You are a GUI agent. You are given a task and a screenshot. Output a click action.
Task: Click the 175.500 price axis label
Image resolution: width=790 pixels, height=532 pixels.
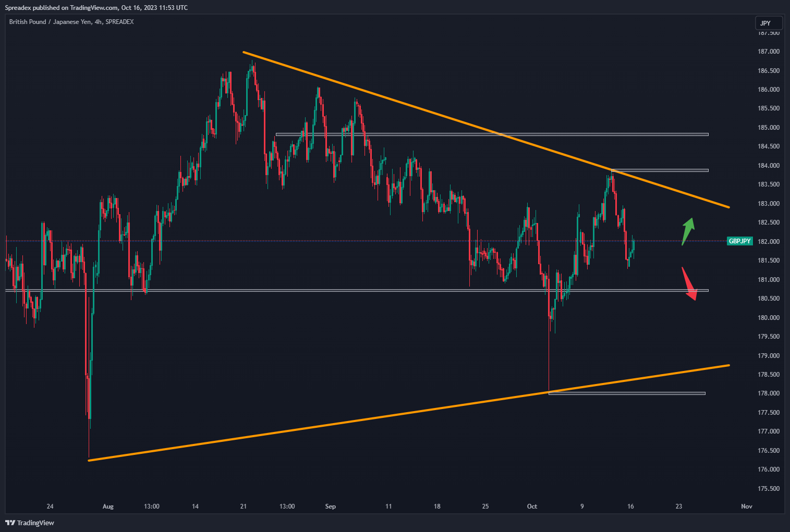pyautogui.click(x=769, y=489)
